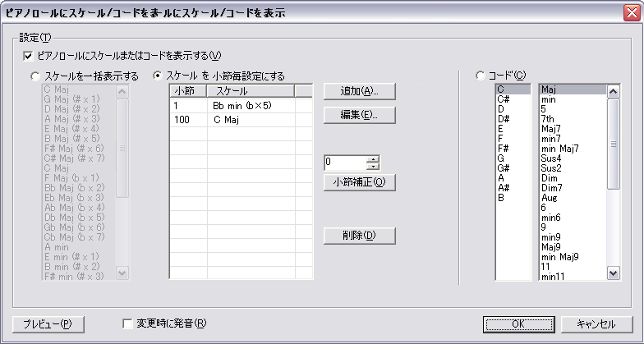
Task: Select chord type Maj9
Action: (x=573, y=247)
